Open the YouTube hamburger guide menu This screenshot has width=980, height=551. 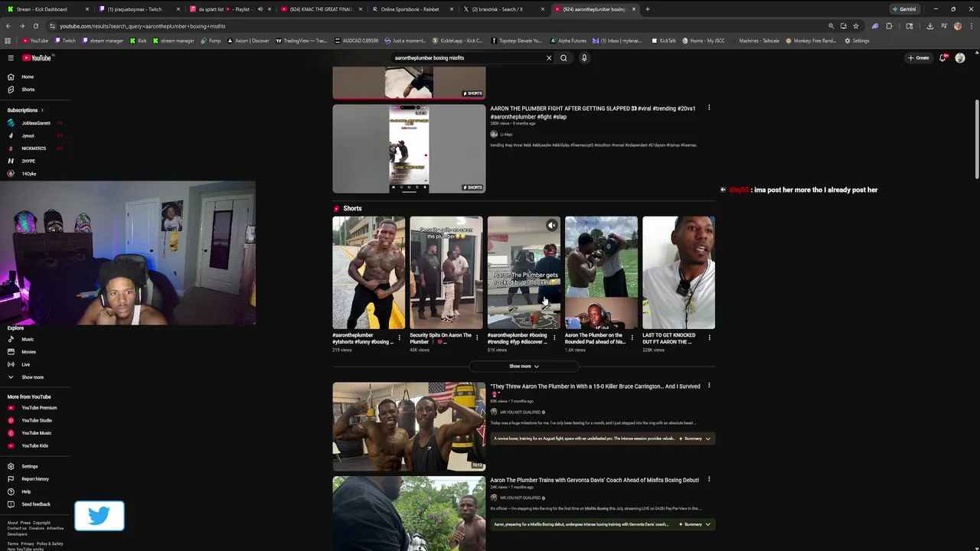11,58
